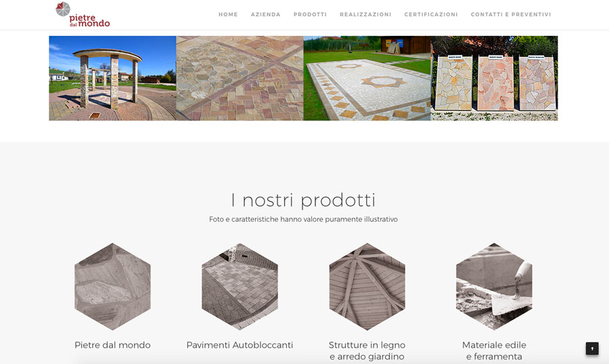Click the Pietre dal mondo product link
609x364 pixels.
pyautogui.click(x=112, y=345)
